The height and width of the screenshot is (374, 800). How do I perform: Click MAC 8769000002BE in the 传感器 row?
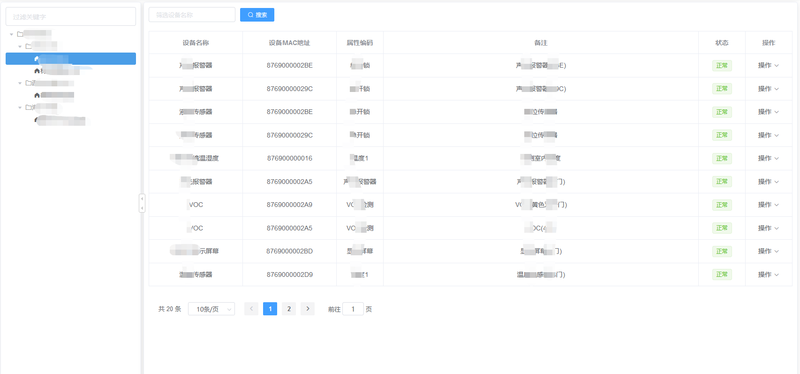[289, 112]
